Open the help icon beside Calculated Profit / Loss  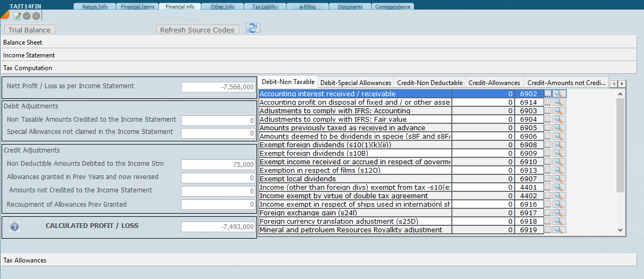point(14,227)
